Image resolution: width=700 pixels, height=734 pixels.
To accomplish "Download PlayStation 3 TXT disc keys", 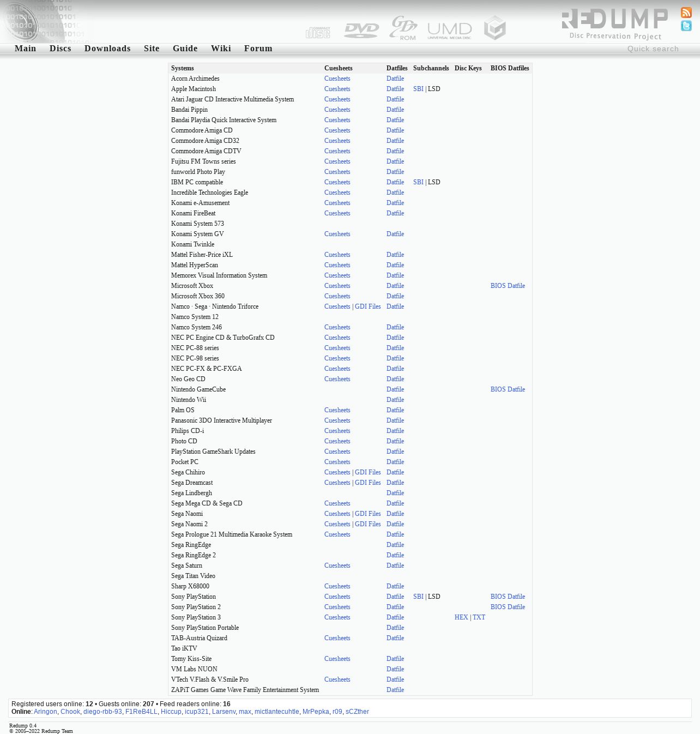I will click(x=479, y=617).
